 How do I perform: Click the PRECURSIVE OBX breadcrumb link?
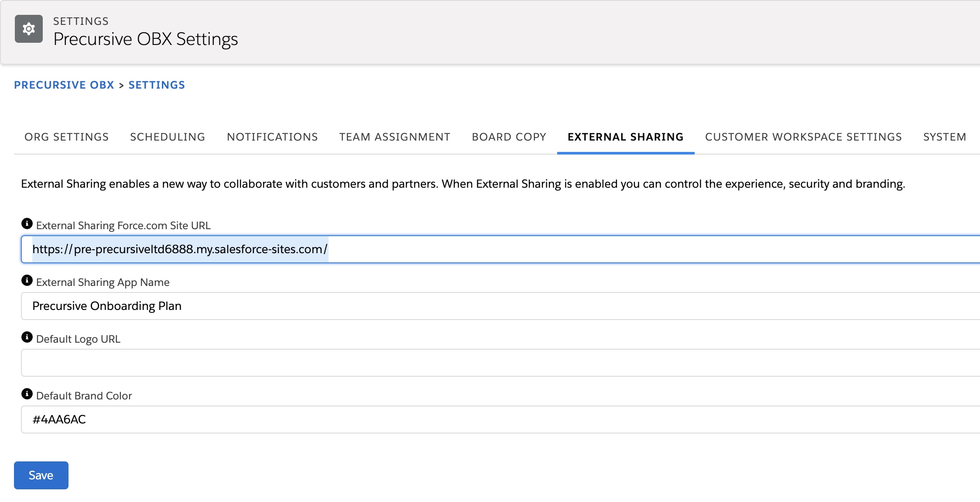[x=64, y=85]
